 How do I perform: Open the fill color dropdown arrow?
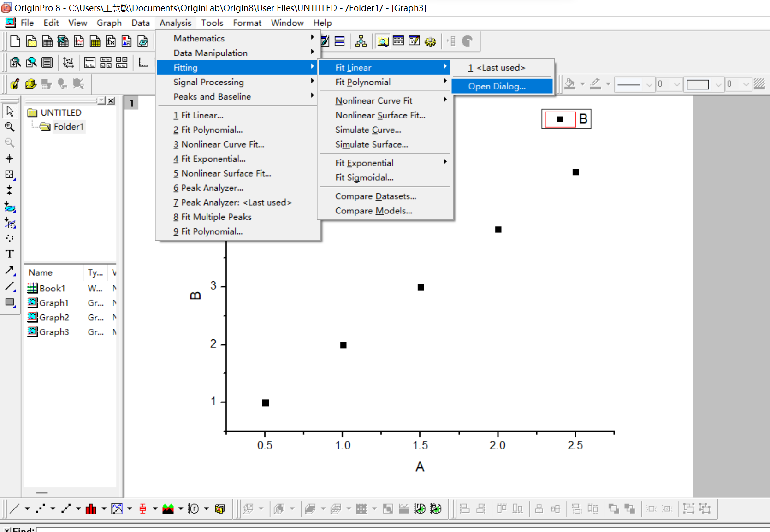click(x=582, y=84)
